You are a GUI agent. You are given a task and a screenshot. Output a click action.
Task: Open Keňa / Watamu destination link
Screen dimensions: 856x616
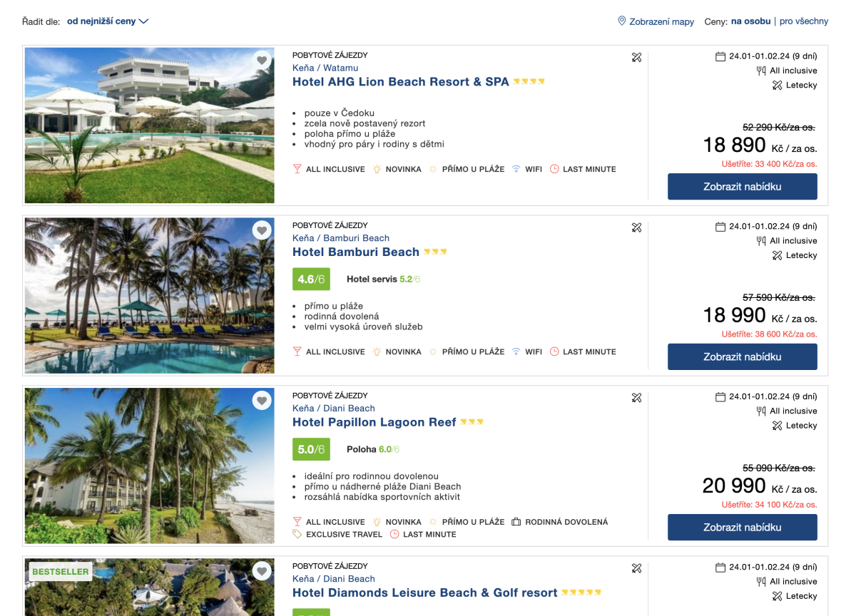[325, 68]
